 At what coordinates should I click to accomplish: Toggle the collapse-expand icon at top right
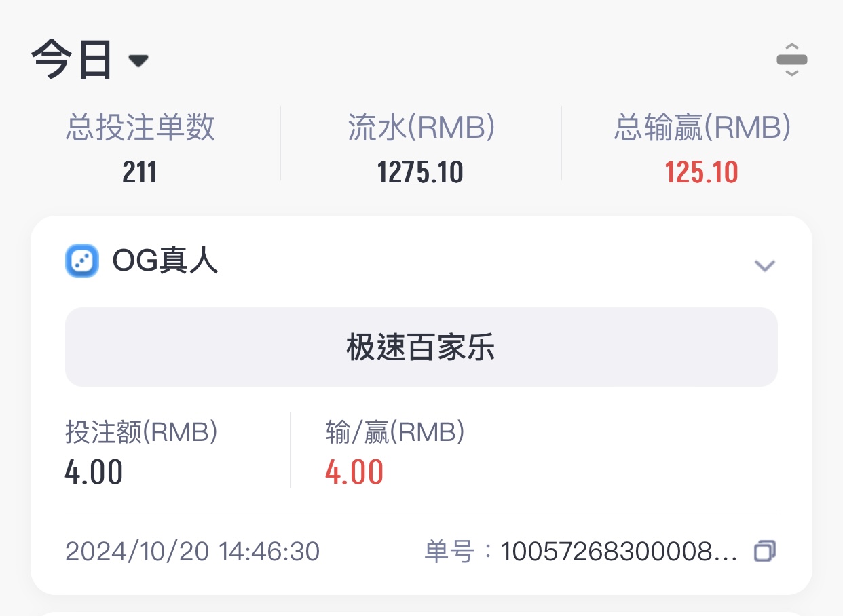click(791, 60)
